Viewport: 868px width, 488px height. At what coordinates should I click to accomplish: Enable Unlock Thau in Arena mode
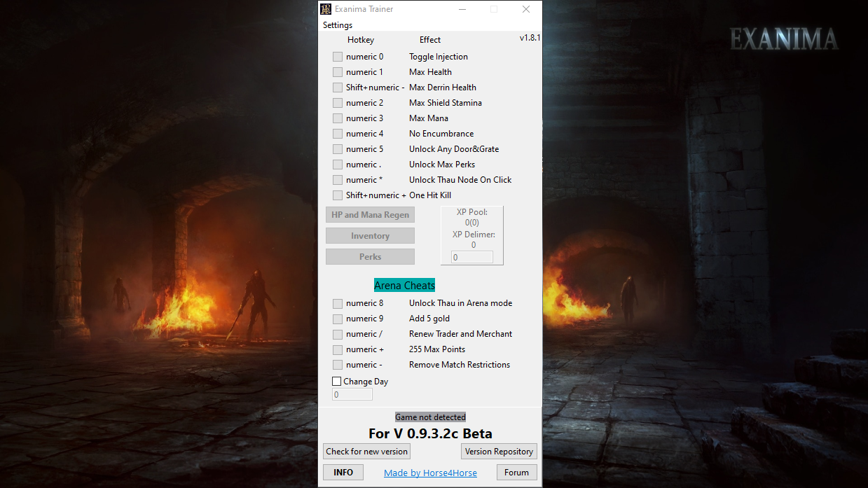point(337,303)
